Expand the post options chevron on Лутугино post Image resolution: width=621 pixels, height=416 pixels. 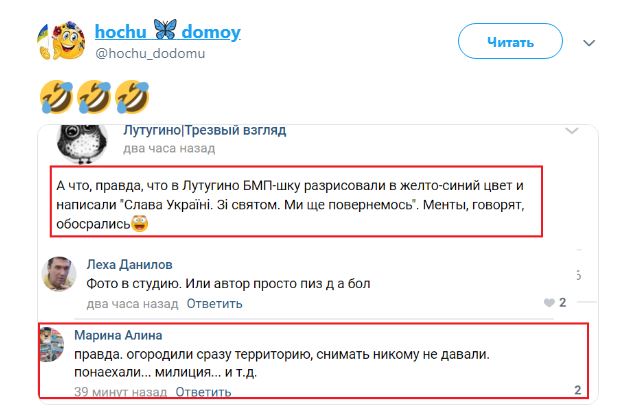(x=571, y=131)
